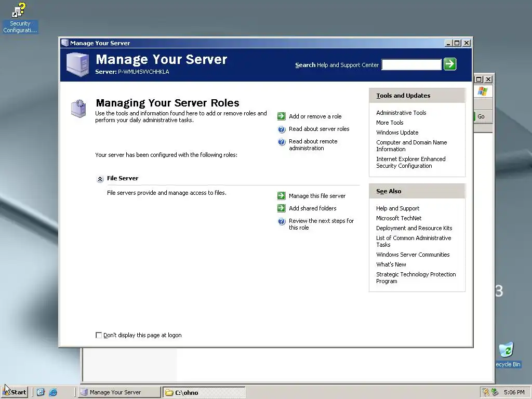The height and width of the screenshot is (399, 532).
Task: Click Manage this file server link
Action: coord(317,196)
